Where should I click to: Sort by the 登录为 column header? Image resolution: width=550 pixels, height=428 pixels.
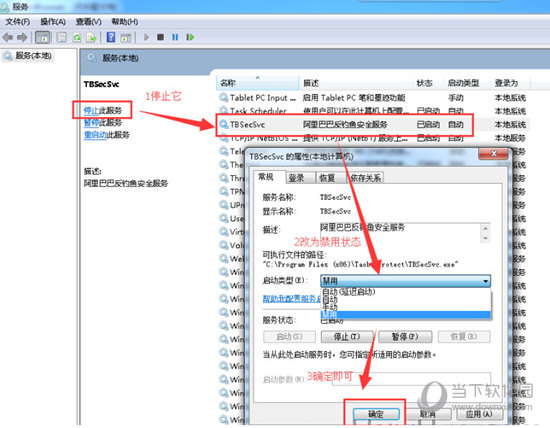click(x=510, y=83)
